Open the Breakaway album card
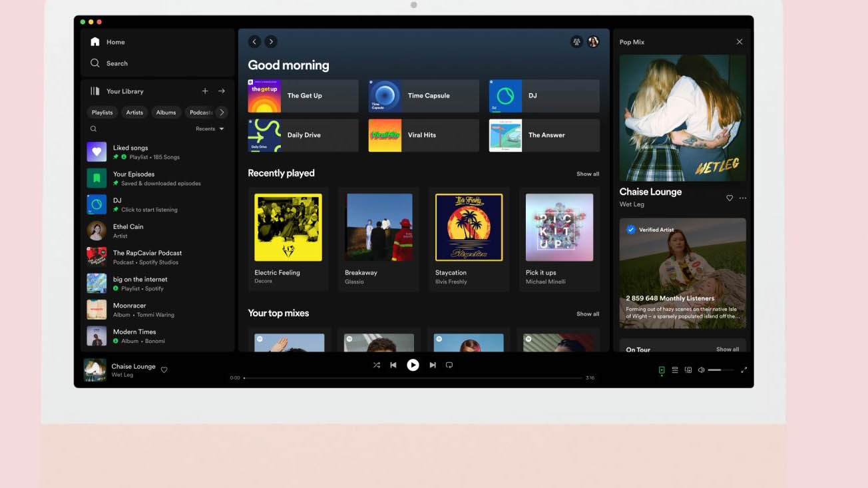This screenshot has height=488, width=868. [x=379, y=240]
